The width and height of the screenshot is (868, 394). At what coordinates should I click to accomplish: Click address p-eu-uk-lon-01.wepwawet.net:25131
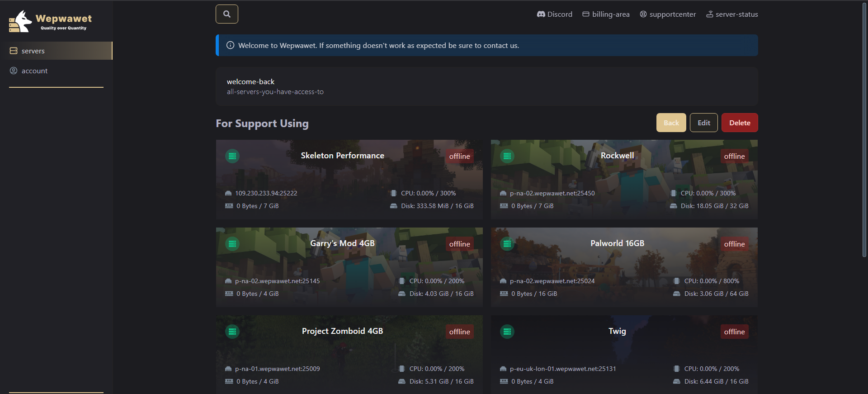point(563,369)
